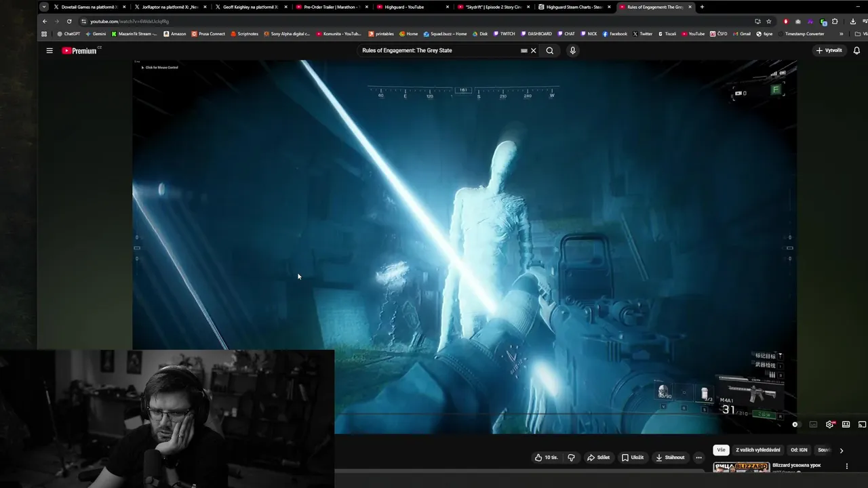Toggle autoplay switch in player
Viewport: 868px width, 488px height.
pos(795,424)
